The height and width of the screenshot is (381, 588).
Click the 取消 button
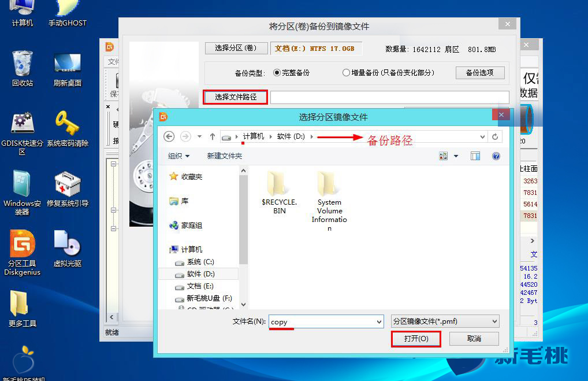(x=474, y=339)
